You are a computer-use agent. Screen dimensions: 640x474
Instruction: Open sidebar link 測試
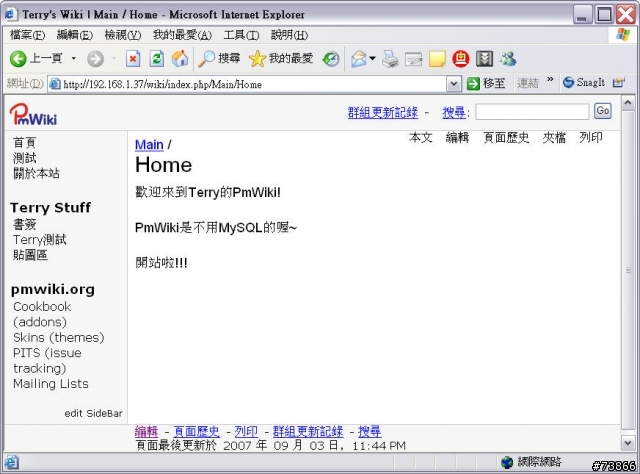[24, 158]
